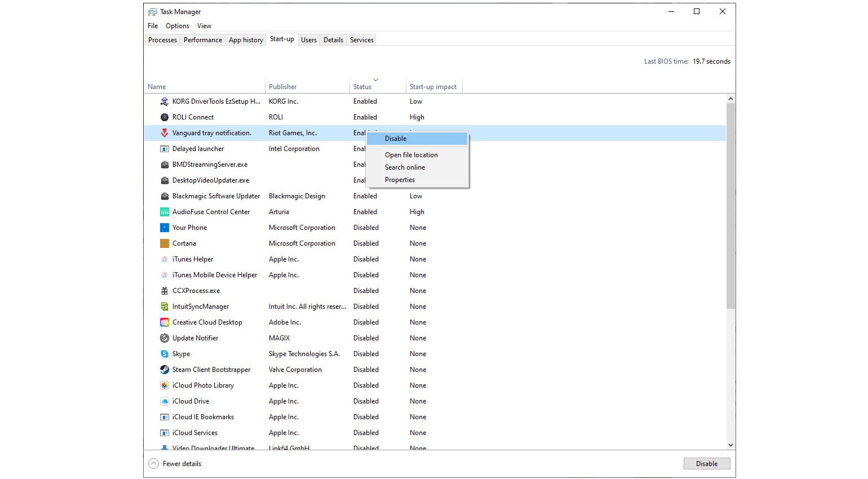Open the File menu

point(153,26)
